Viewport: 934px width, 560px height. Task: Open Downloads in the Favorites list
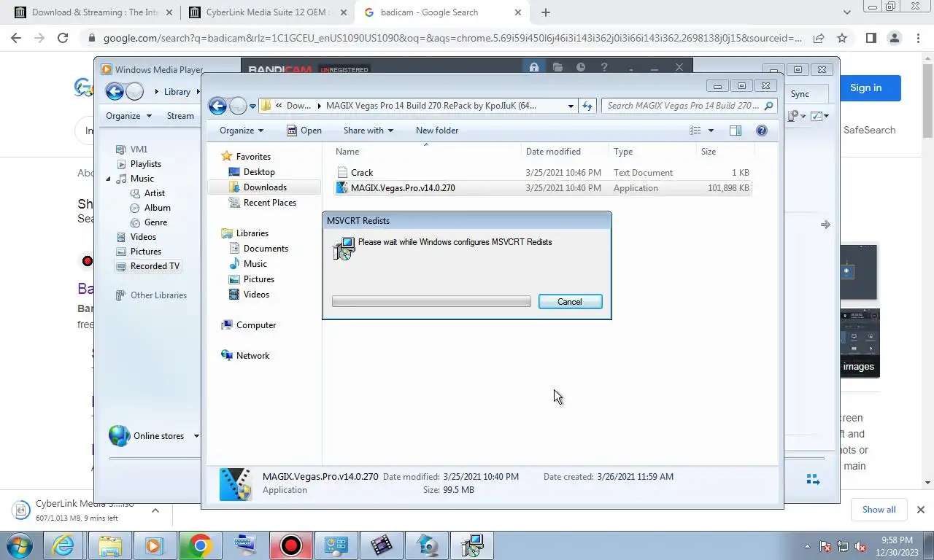264,187
